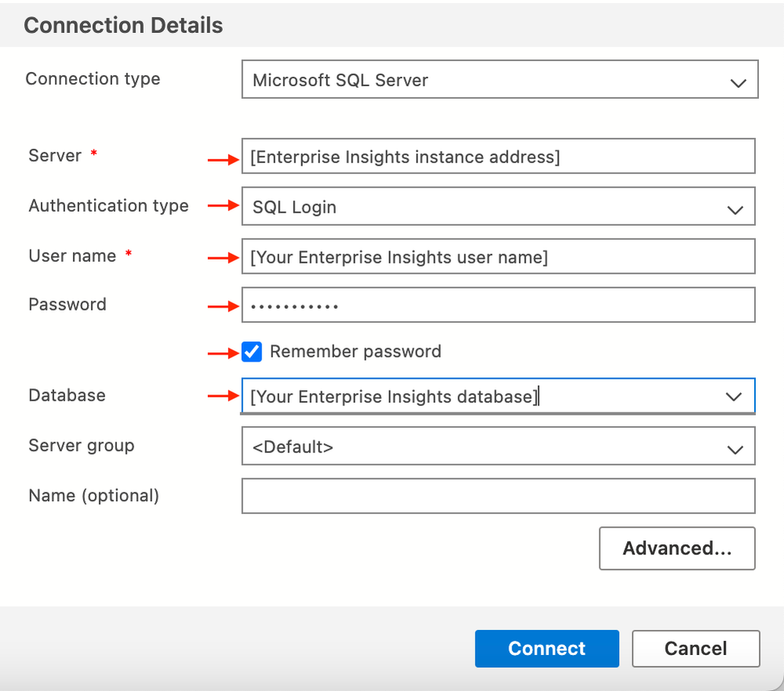Click the Connection Details heading
Image resolution: width=784 pixels, height=691 pixels.
123,25
